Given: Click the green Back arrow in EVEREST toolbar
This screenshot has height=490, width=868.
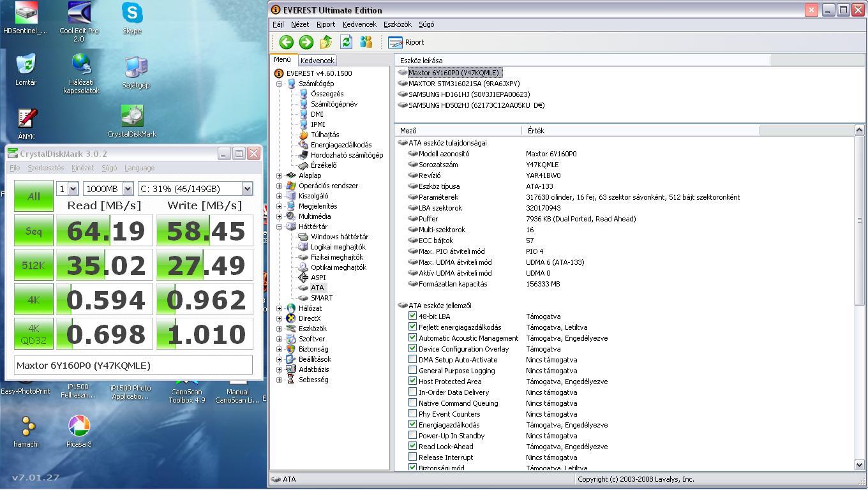Looking at the screenshot, I should coord(286,42).
